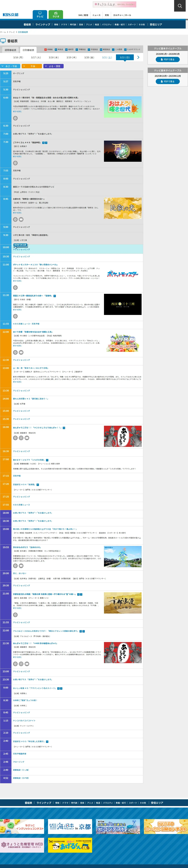Image resolution: width=188 pixels, height=868 pixels.
Task: Select date 3/21 (土)
Action: [x=107, y=57]
